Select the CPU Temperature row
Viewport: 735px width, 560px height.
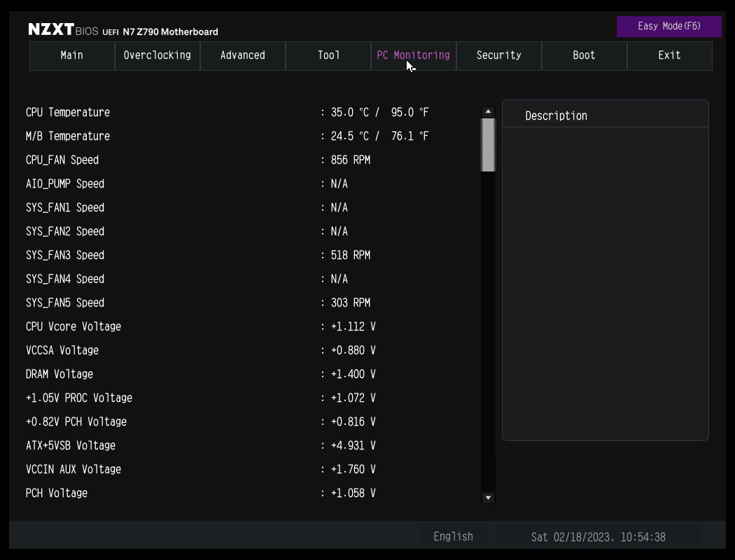point(68,113)
